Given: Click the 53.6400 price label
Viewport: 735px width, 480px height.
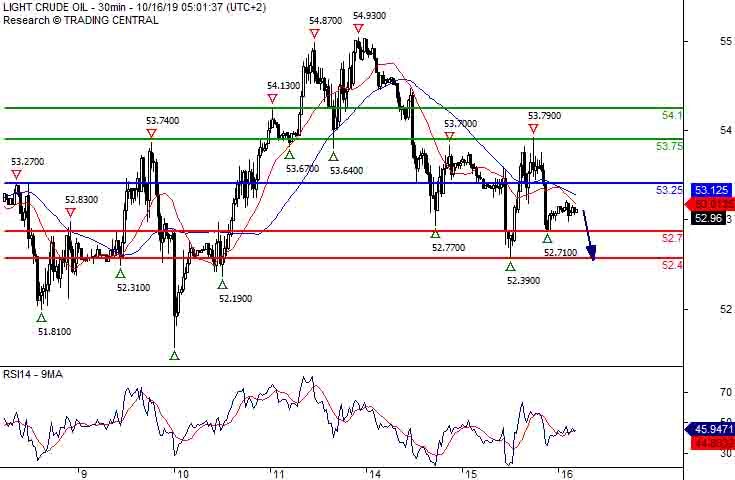Looking at the screenshot, I should tap(346, 171).
